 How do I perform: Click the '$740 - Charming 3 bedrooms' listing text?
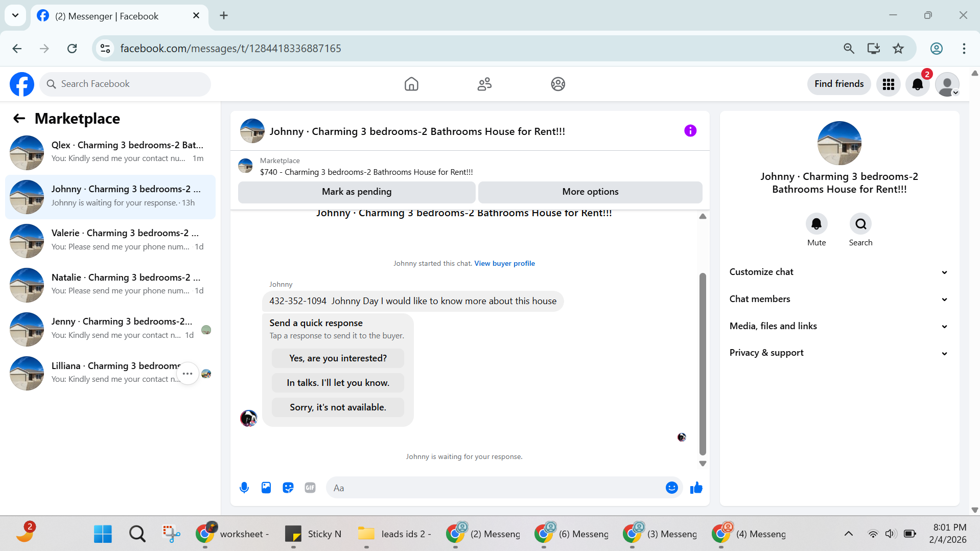[366, 172]
